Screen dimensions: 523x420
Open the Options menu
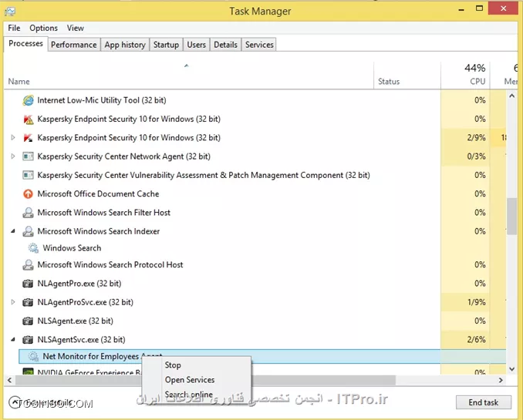[43, 28]
